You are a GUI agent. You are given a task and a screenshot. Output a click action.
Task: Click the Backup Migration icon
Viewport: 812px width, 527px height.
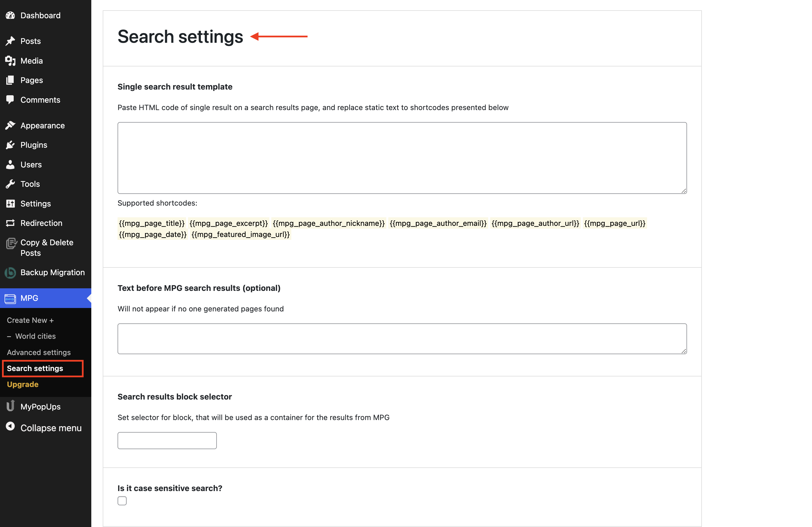coord(10,273)
